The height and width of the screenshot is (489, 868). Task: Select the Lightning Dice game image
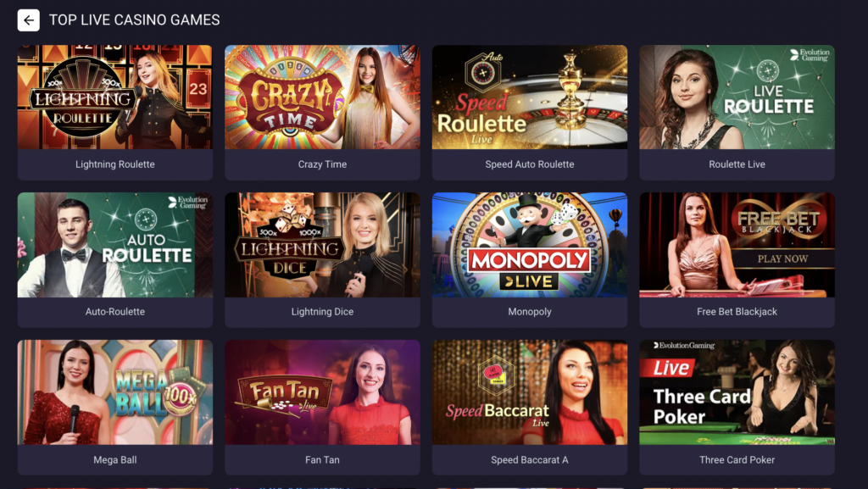click(322, 244)
